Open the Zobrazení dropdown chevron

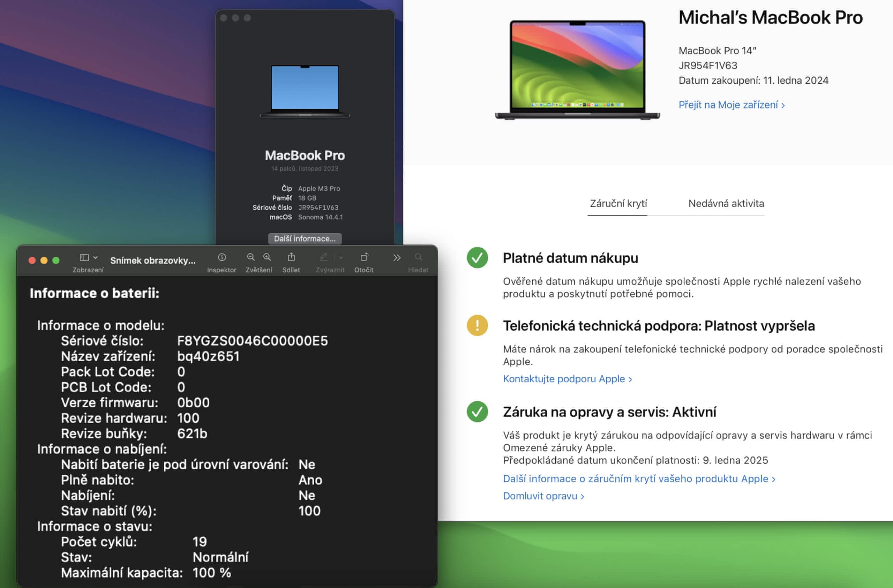[95, 257]
